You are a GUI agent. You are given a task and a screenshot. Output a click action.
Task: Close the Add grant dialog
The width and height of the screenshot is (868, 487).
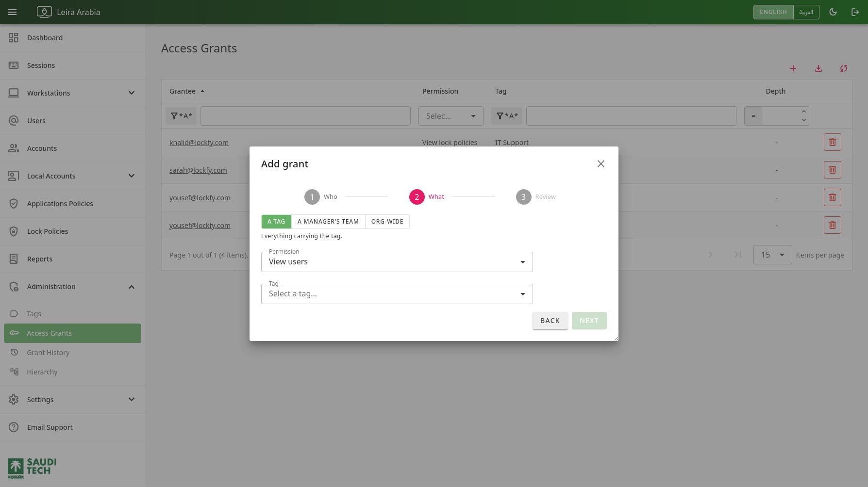601,164
